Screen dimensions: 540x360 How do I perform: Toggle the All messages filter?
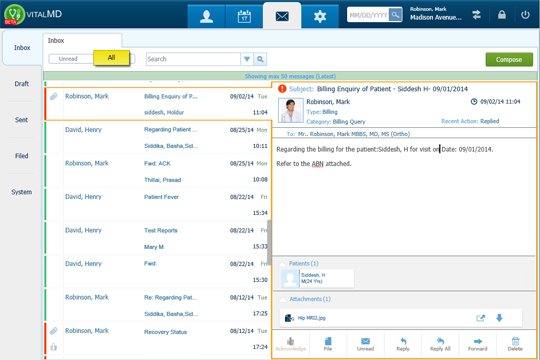[x=111, y=58]
